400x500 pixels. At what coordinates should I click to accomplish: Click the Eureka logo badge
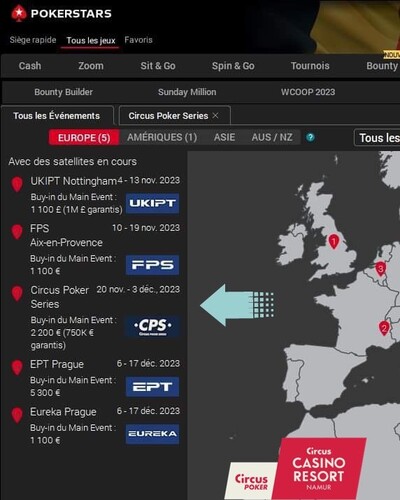152,434
